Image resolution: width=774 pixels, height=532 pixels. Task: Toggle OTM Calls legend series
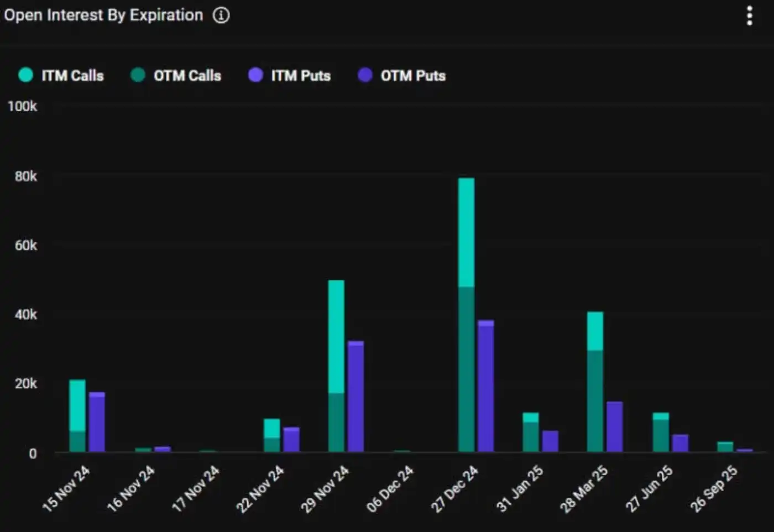tap(176, 75)
